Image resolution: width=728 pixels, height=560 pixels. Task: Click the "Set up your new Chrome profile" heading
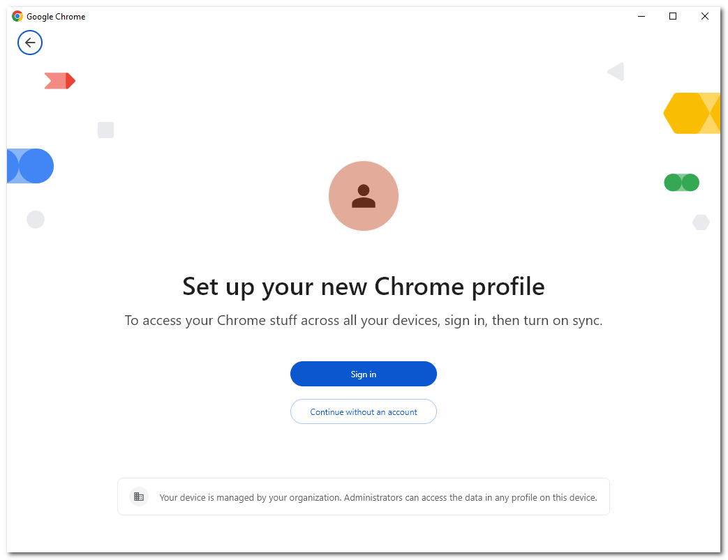point(363,287)
